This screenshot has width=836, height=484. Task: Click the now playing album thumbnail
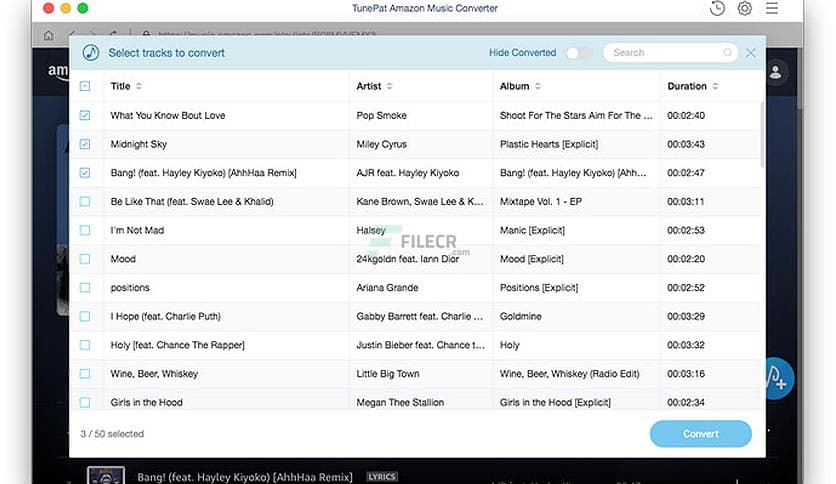pyautogui.click(x=106, y=475)
